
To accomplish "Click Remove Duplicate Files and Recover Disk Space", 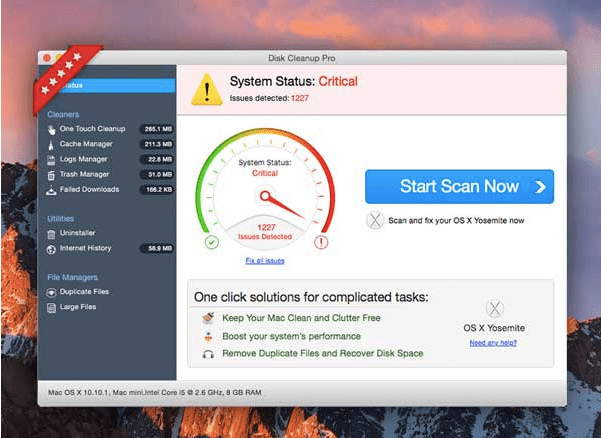I will 323,353.
